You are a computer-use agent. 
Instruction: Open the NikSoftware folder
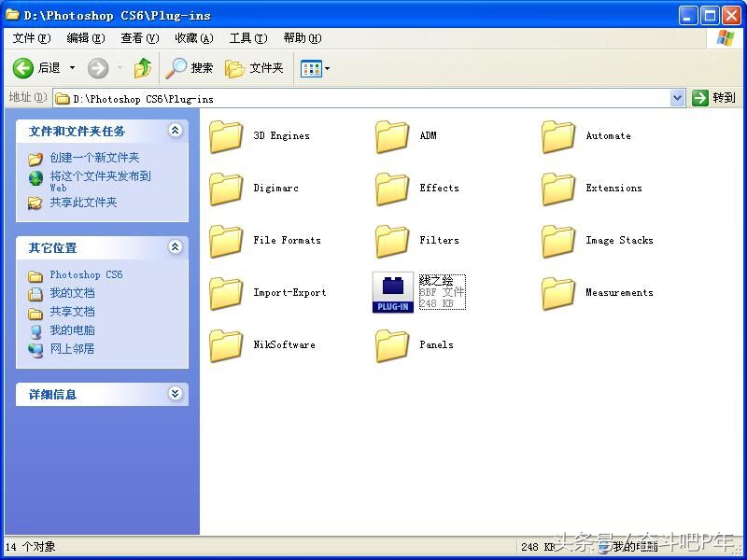pos(227,345)
